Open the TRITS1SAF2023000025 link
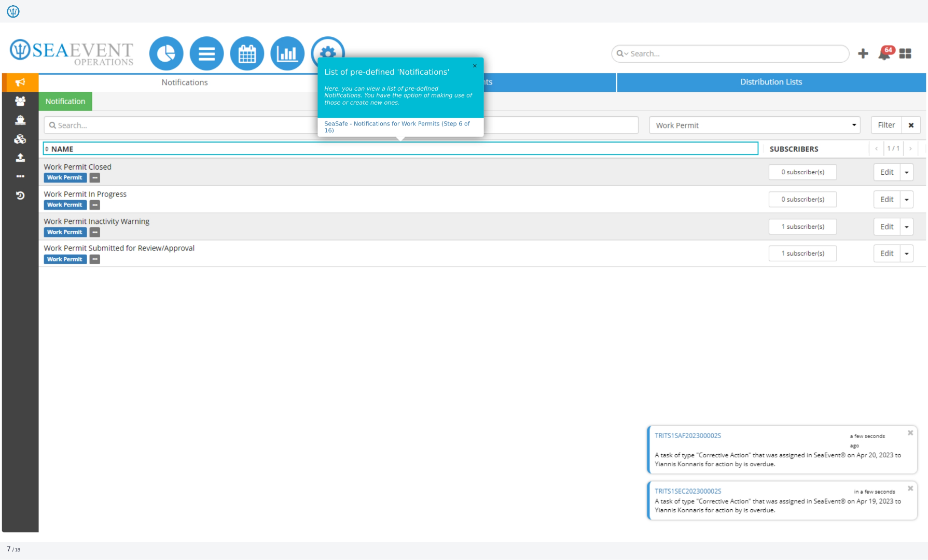 [x=687, y=436]
